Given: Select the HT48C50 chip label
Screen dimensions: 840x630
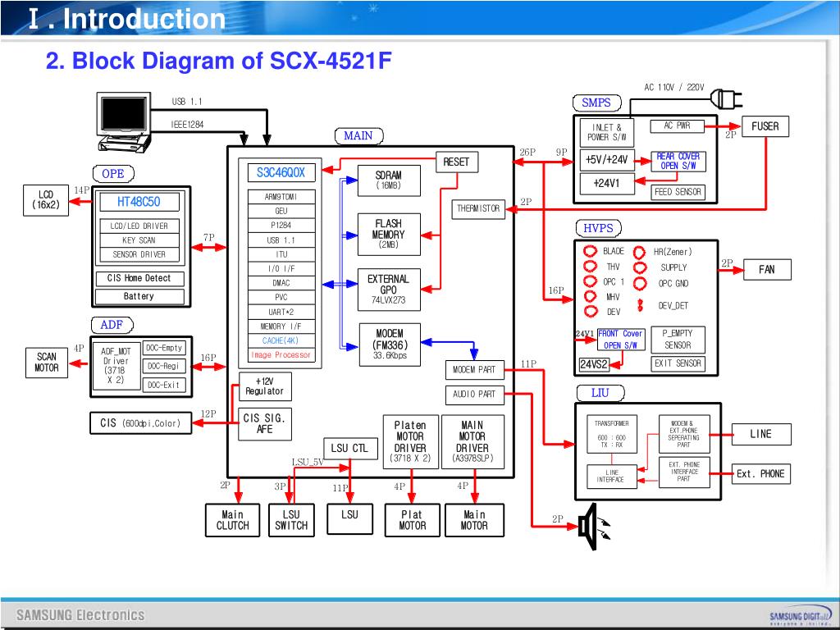Looking at the screenshot, I should pyautogui.click(x=139, y=202).
